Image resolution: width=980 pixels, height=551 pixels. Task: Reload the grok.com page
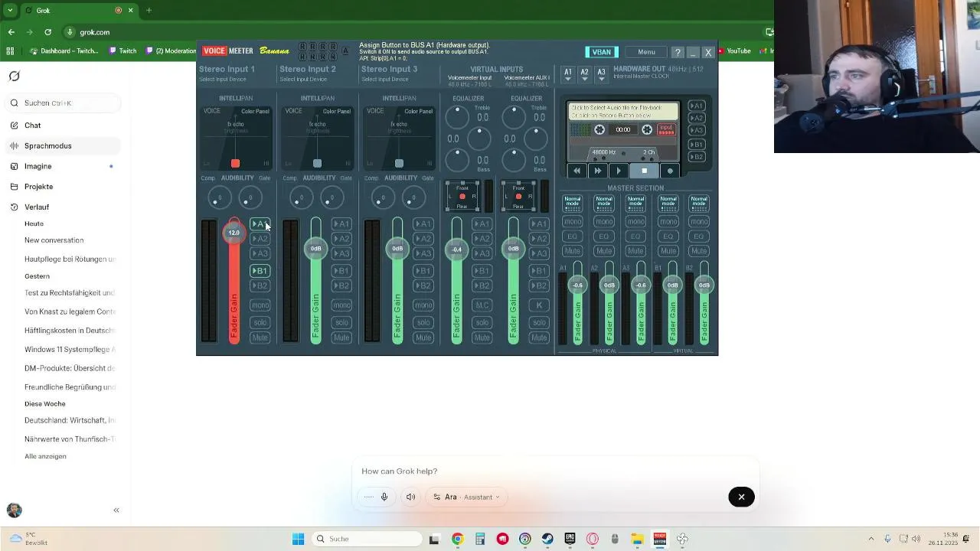tap(47, 32)
